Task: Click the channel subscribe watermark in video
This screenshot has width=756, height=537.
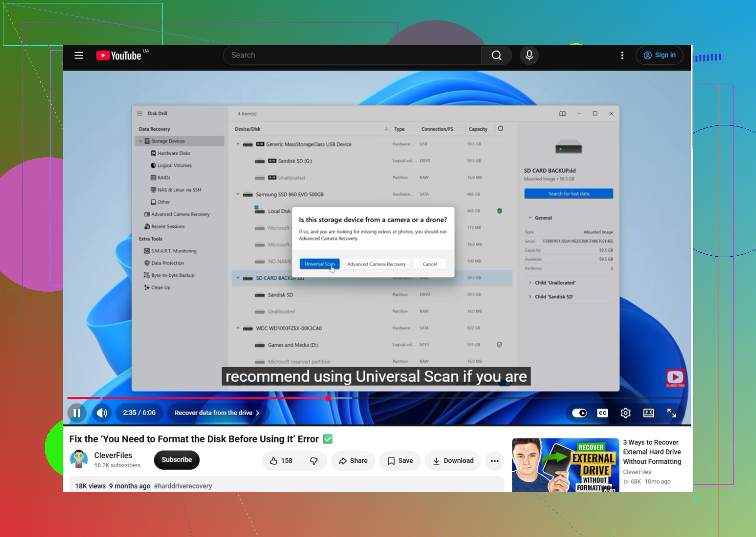Action: (675, 378)
